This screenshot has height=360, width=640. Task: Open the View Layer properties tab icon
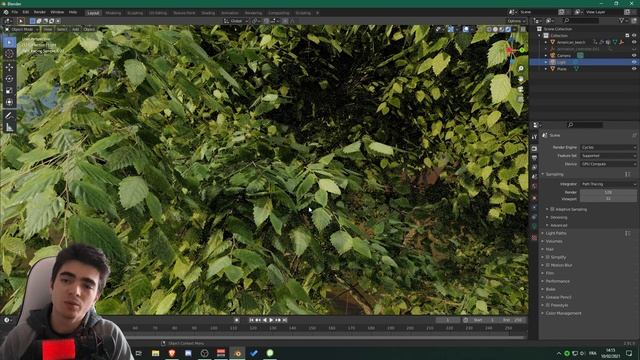534,167
